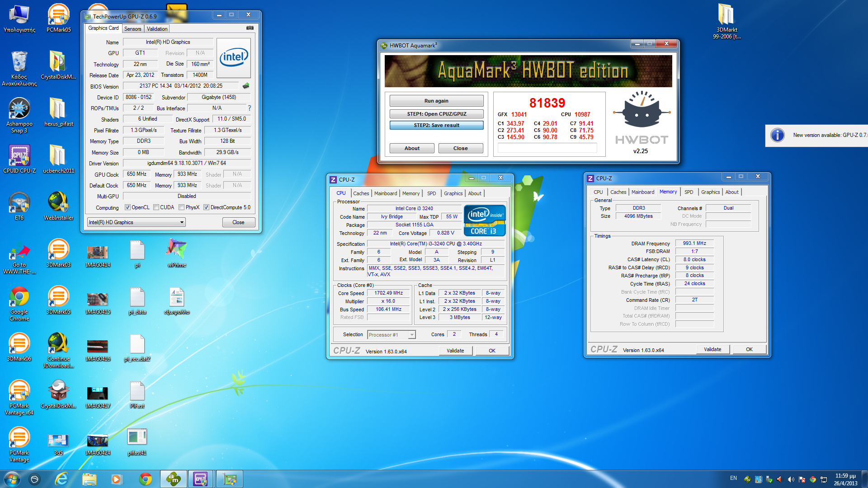Screen dimensions: 868x488
Task: Open the ET6 desktop shortcut
Action: 19,206
